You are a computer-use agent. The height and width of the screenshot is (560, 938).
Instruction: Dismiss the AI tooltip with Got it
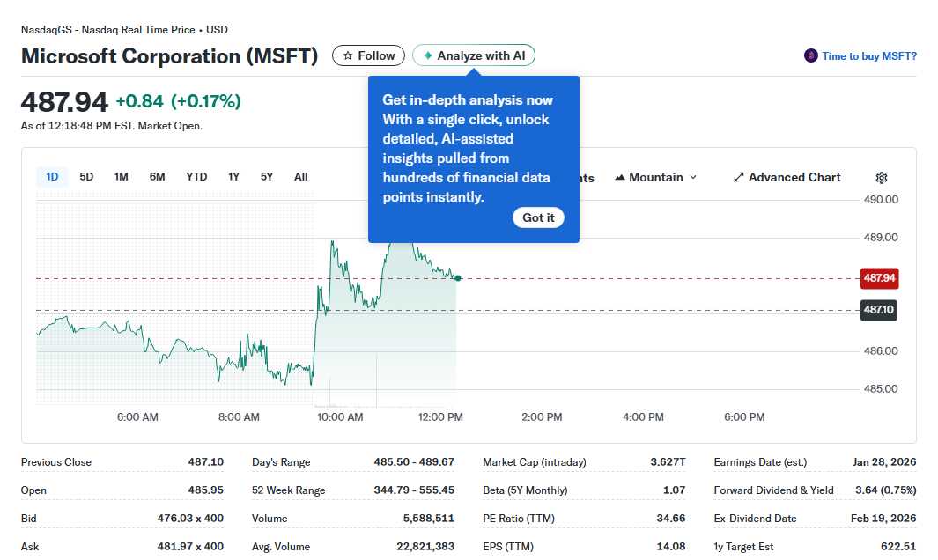538,217
